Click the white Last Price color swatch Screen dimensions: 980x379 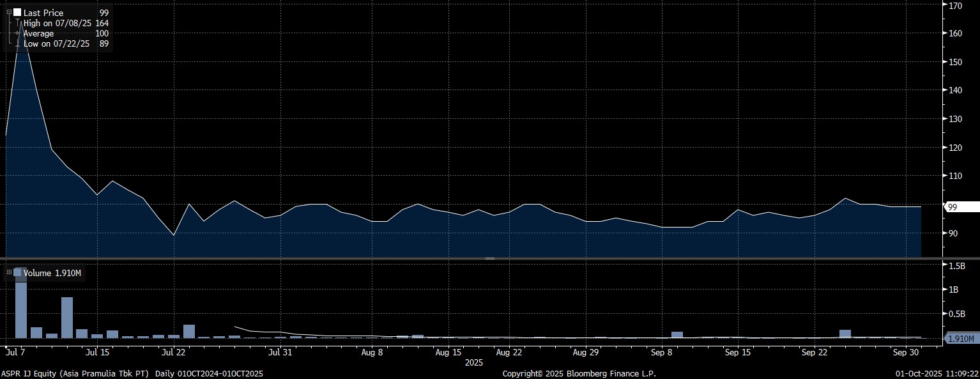coord(17,13)
